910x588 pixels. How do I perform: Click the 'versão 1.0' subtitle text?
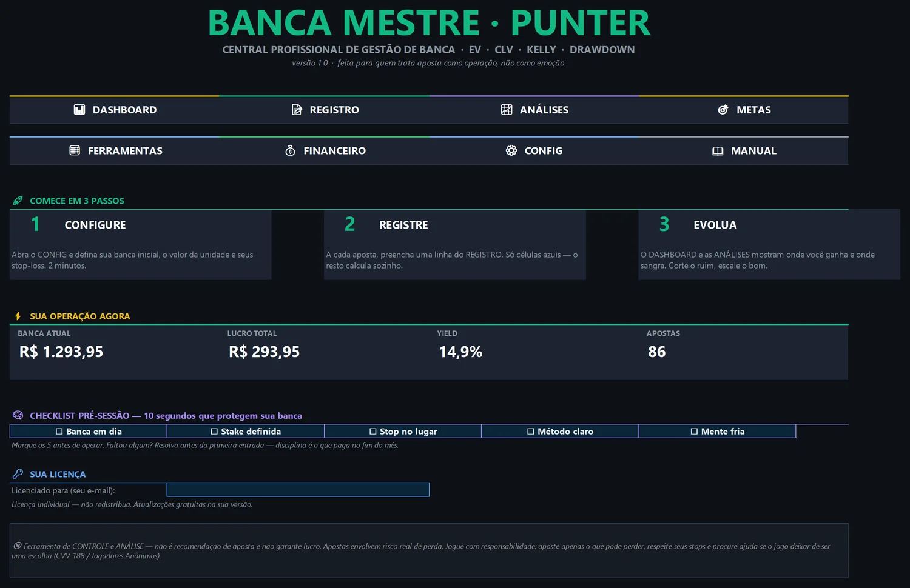pyautogui.click(x=310, y=63)
